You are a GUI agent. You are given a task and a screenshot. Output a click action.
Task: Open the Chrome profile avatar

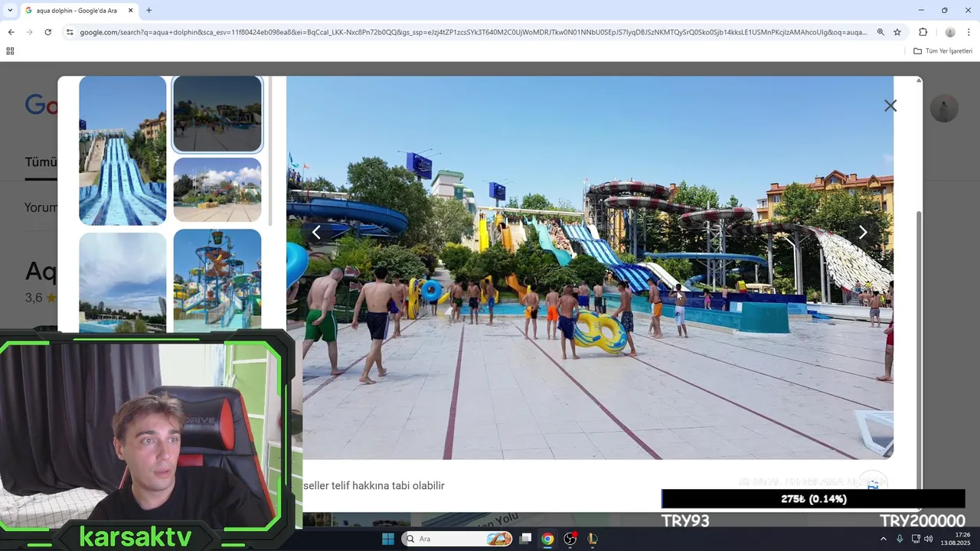click(950, 32)
